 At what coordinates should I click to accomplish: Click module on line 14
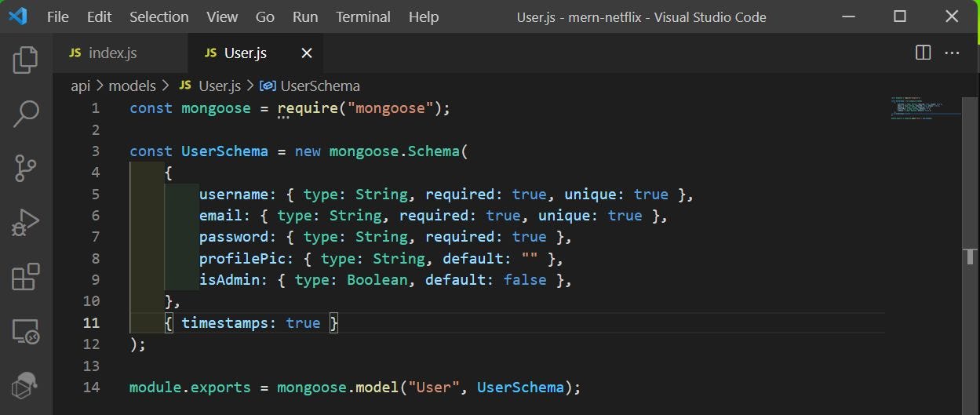[x=155, y=387]
